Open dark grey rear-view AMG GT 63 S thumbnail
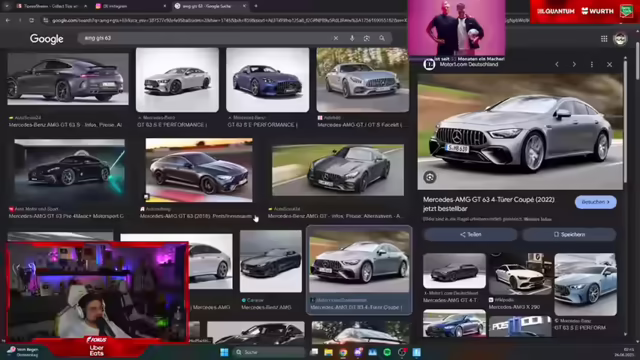The width and height of the screenshot is (640, 360). (x=68, y=79)
